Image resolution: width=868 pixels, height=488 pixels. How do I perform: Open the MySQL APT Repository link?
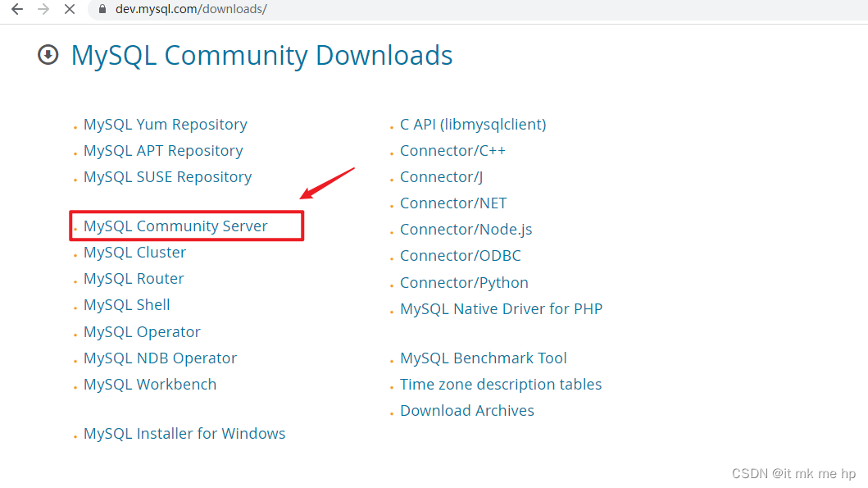tap(163, 151)
